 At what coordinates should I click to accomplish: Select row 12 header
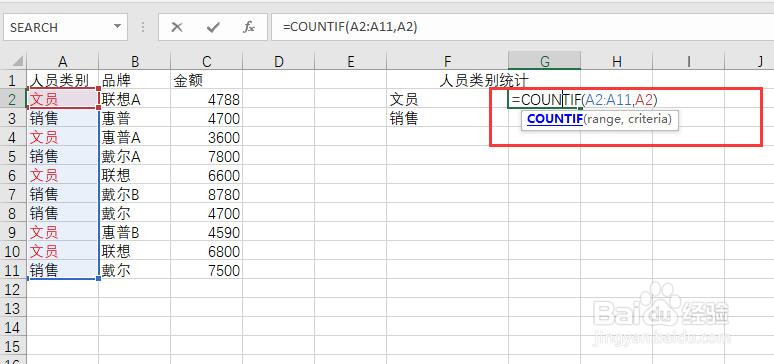click(x=13, y=289)
